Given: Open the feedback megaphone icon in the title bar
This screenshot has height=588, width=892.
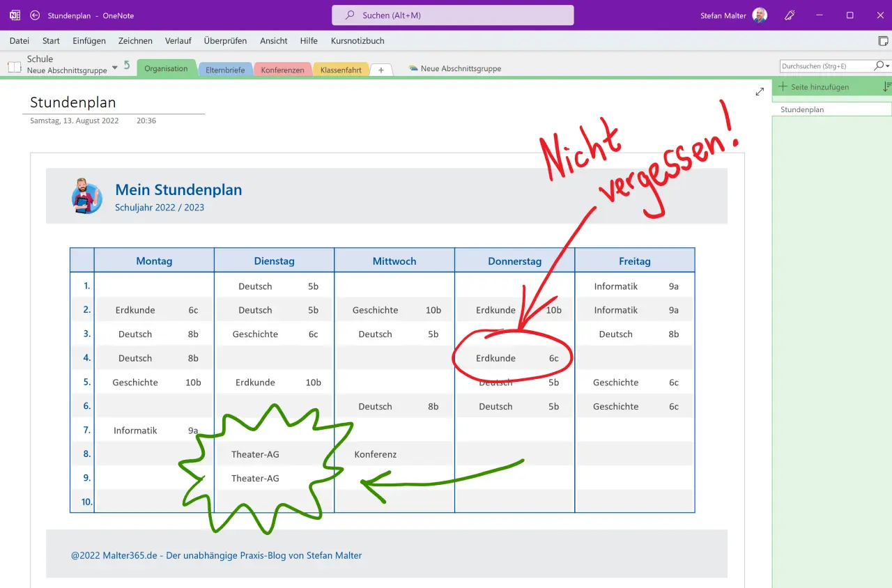Looking at the screenshot, I should (790, 15).
